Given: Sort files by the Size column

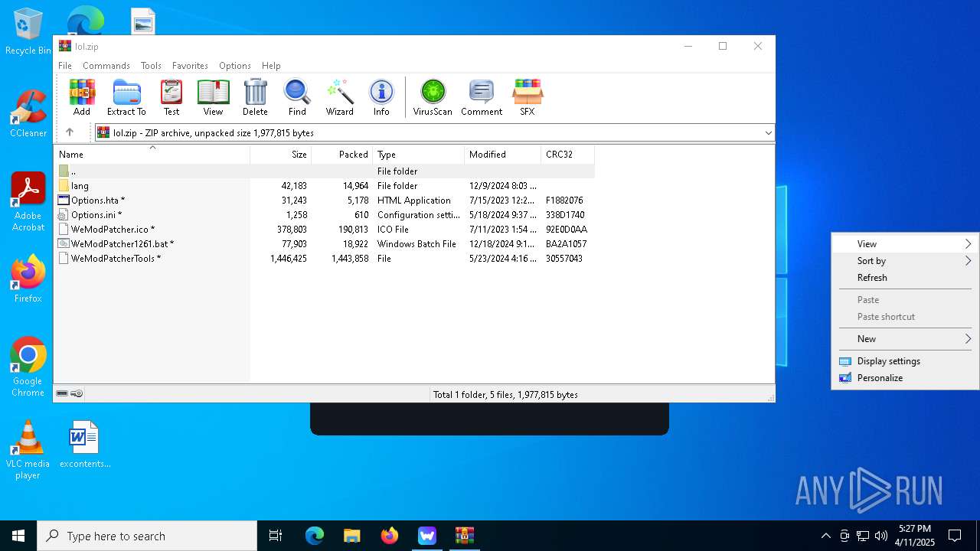Looking at the screenshot, I should coord(281,155).
